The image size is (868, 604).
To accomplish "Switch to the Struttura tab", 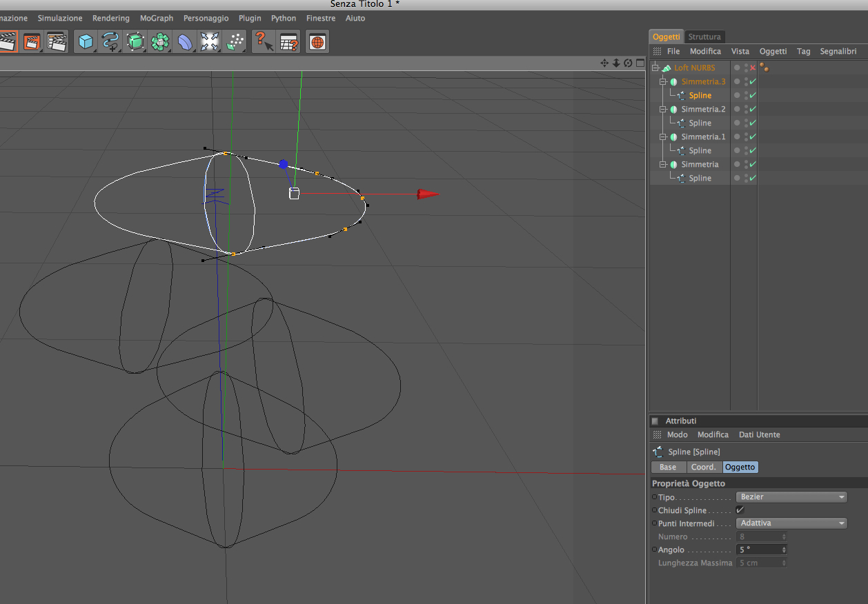I will tap(704, 37).
